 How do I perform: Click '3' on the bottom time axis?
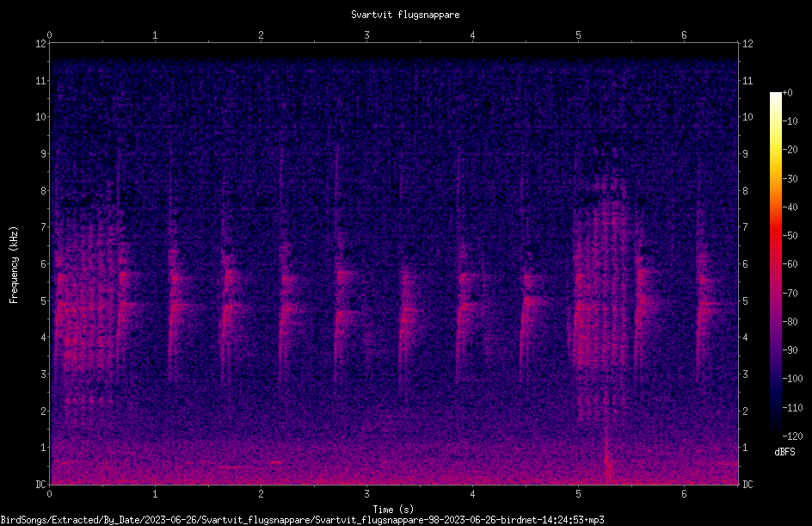(366, 494)
